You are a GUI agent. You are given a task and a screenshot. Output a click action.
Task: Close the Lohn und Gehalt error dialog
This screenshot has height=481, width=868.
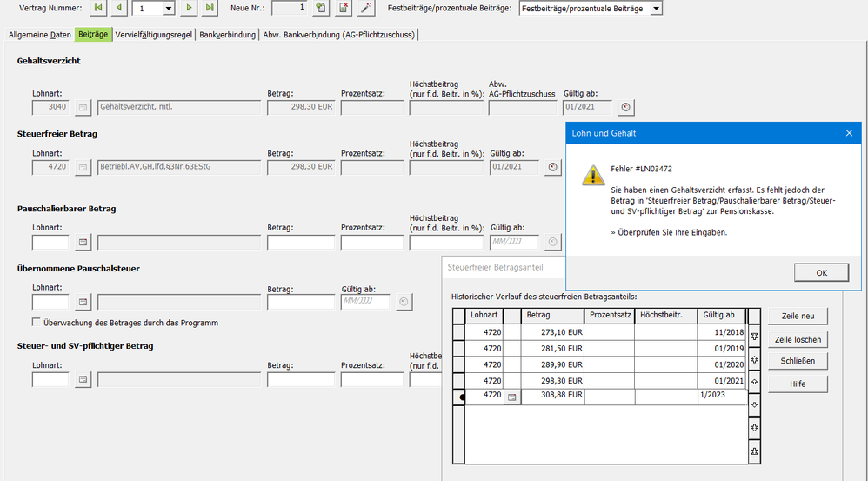pos(849,133)
